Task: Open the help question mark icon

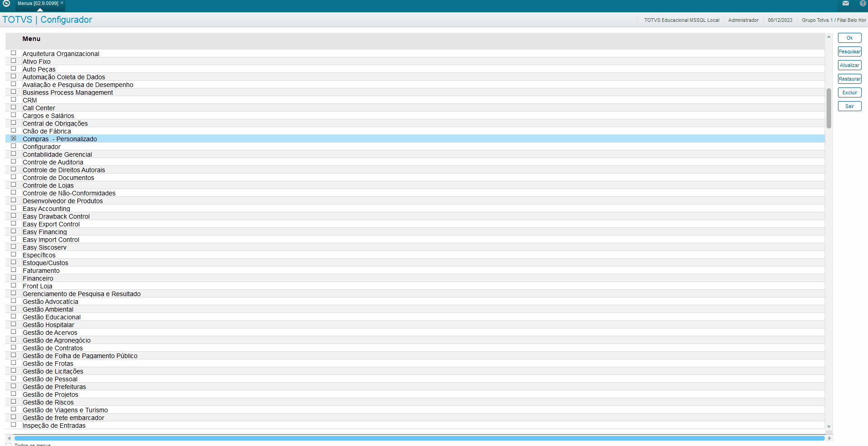Action: (863, 3)
